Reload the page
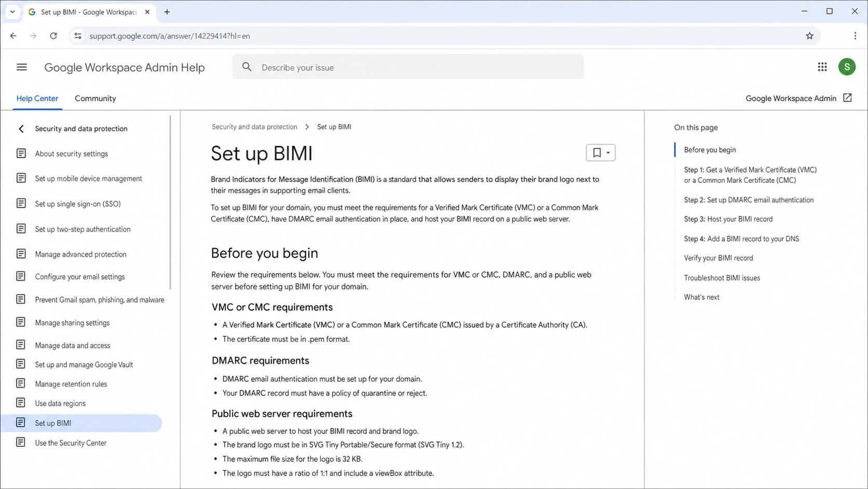This screenshot has height=489, width=868. [53, 36]
